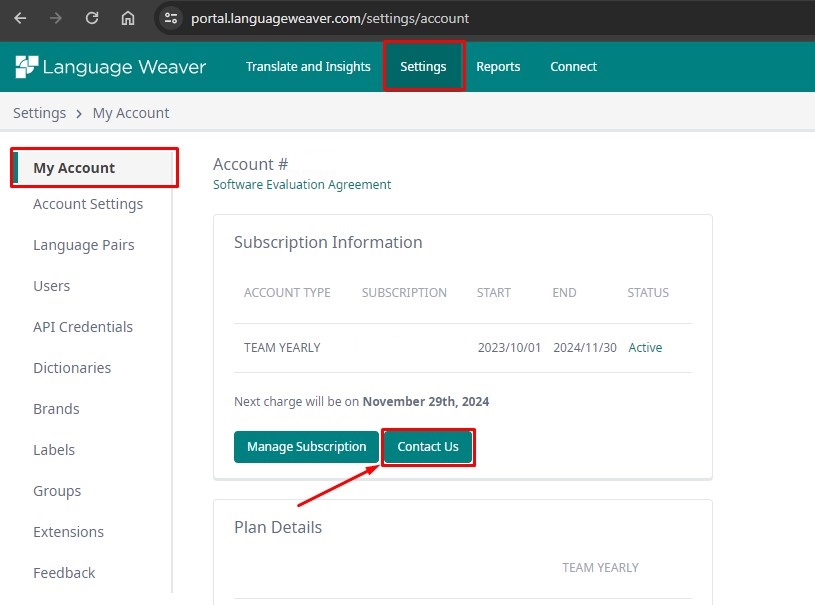This screenshot has height=605, width=815.
Task: Open Labels in the sidebar
Action: coord(54,450)
